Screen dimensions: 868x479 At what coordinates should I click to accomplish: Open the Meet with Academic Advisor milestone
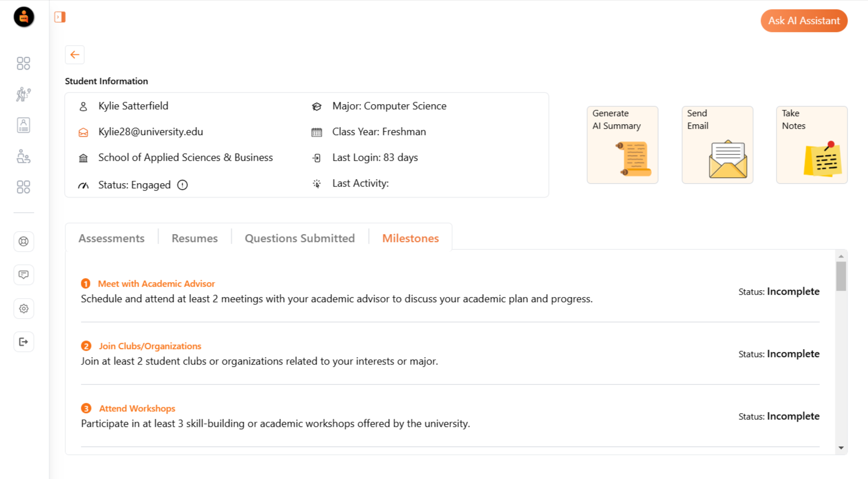click(x=156, y=283)
